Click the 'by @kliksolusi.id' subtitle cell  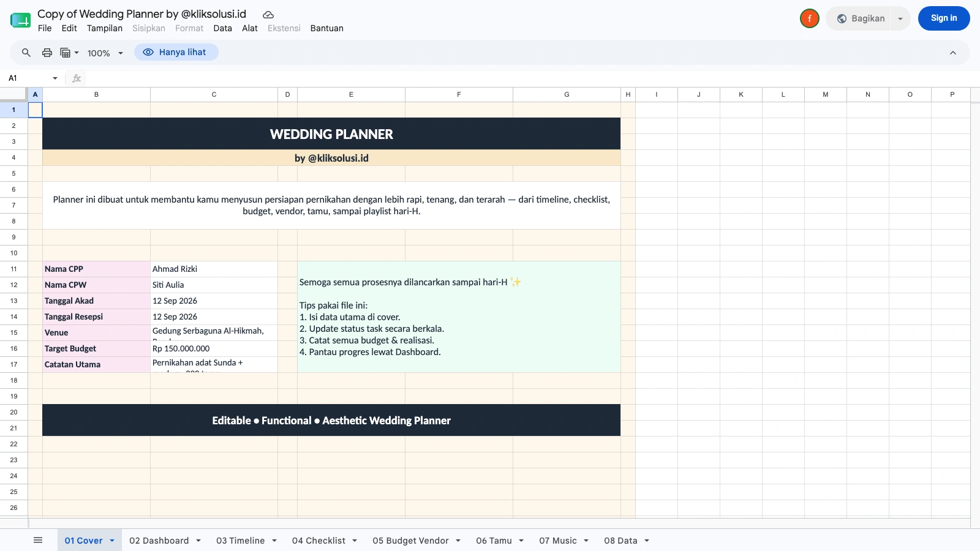[x=331, y=158]
